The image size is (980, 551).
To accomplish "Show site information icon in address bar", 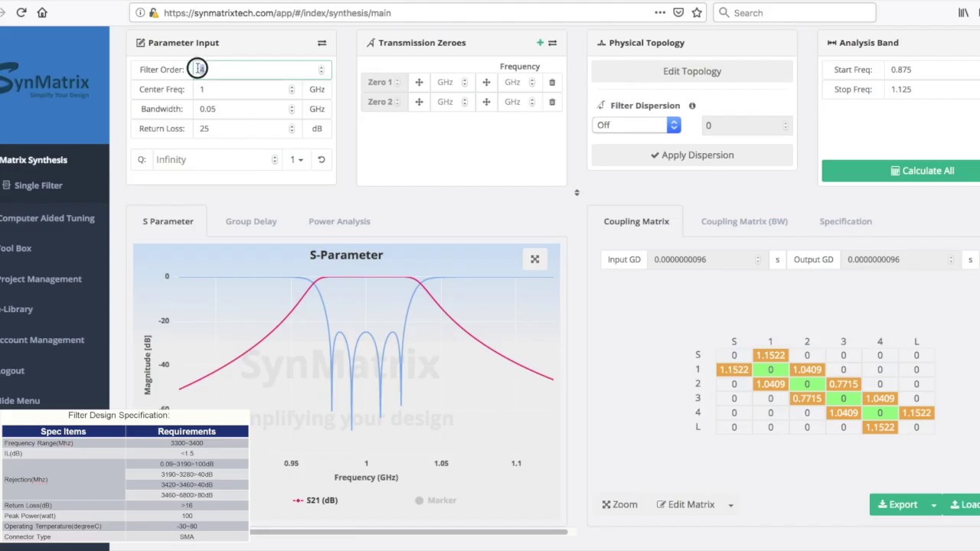I will point(139,12).
